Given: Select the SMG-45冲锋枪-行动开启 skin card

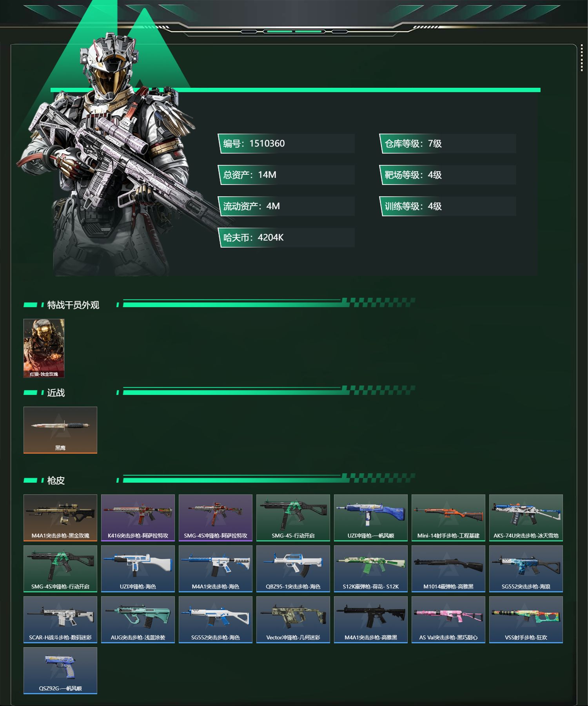Looking at the screenshot, I should (60, 569).
